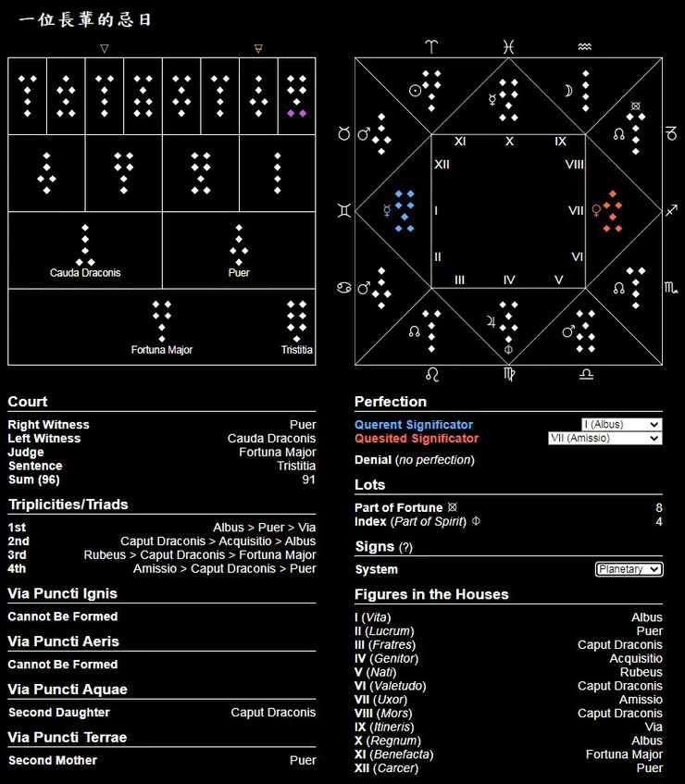Click the IV (Genitor) house row
The height and width of the screenshot is (784, 685).
tap(508, 658)
